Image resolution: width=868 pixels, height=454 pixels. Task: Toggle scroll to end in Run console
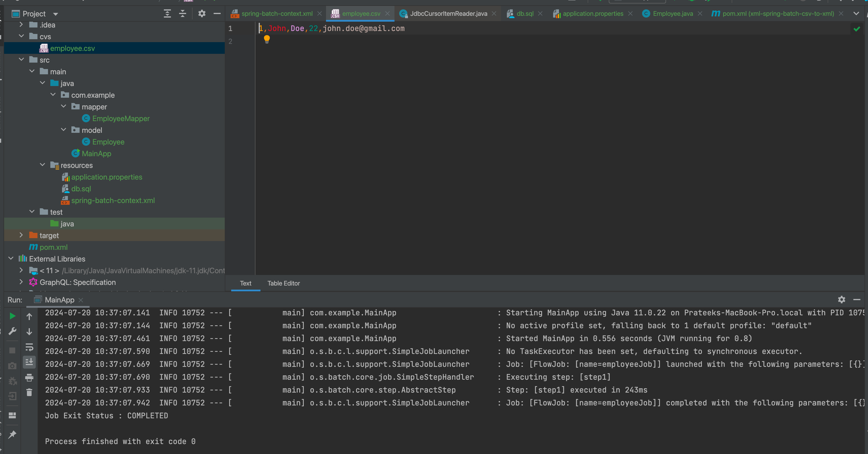point(29,362)
